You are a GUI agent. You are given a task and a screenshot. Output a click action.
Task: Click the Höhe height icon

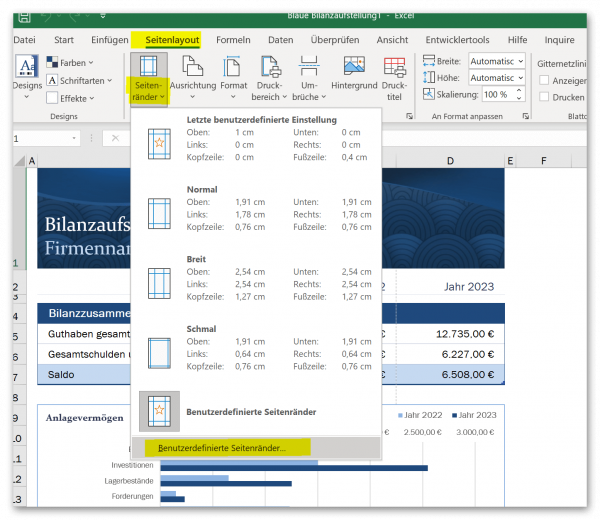pyautogui.click(x=429, y=77)
